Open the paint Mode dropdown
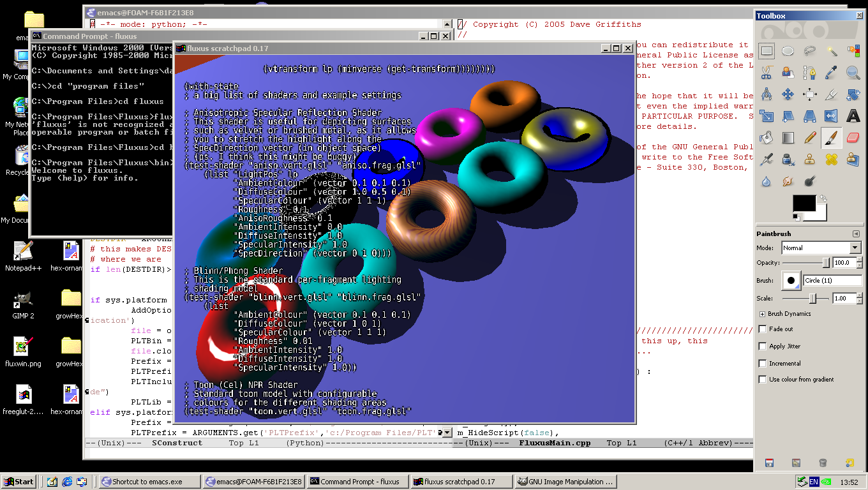The width and height of the screenshot is (868, 490). pos(821,248)
